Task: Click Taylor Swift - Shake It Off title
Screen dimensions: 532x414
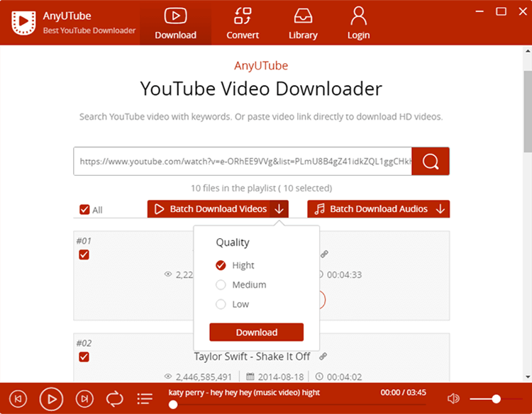Action: coord(252,357)
